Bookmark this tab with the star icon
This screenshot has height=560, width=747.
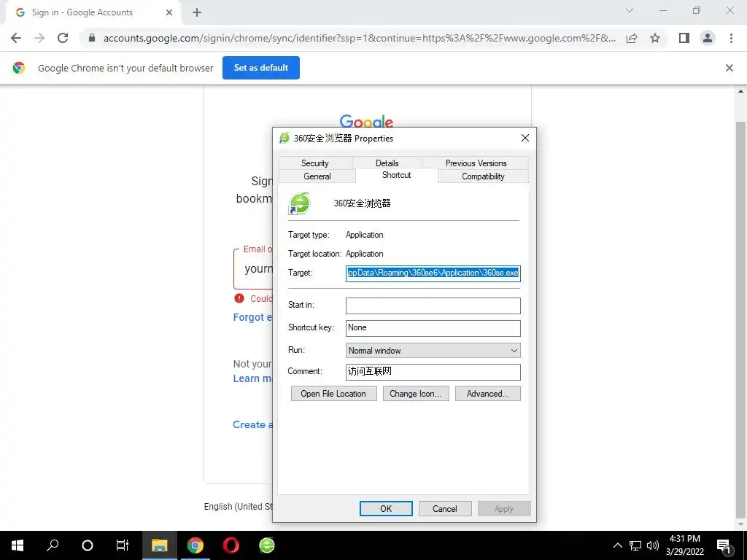click(x=655, y=38)
